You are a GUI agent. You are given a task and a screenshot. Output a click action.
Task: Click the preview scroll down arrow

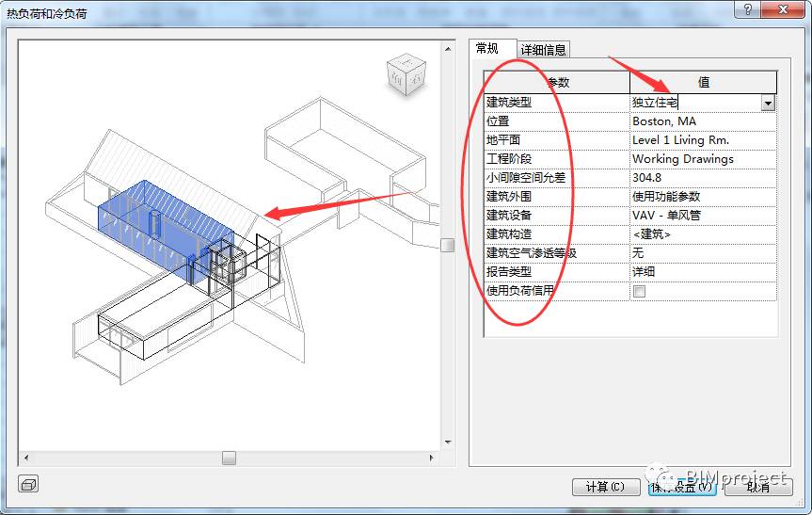pos(448,442)
